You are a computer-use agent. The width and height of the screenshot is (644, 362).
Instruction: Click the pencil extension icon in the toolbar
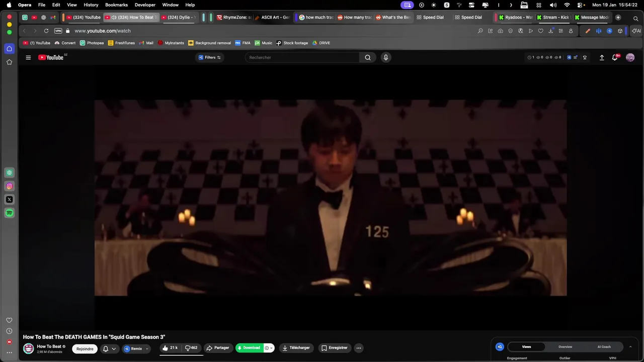point(588,31)
